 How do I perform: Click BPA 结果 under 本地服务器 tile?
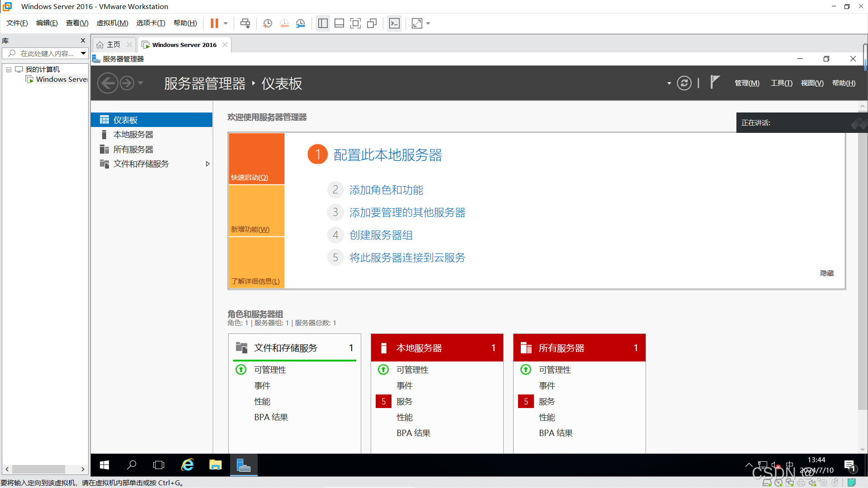click(413, 433)
